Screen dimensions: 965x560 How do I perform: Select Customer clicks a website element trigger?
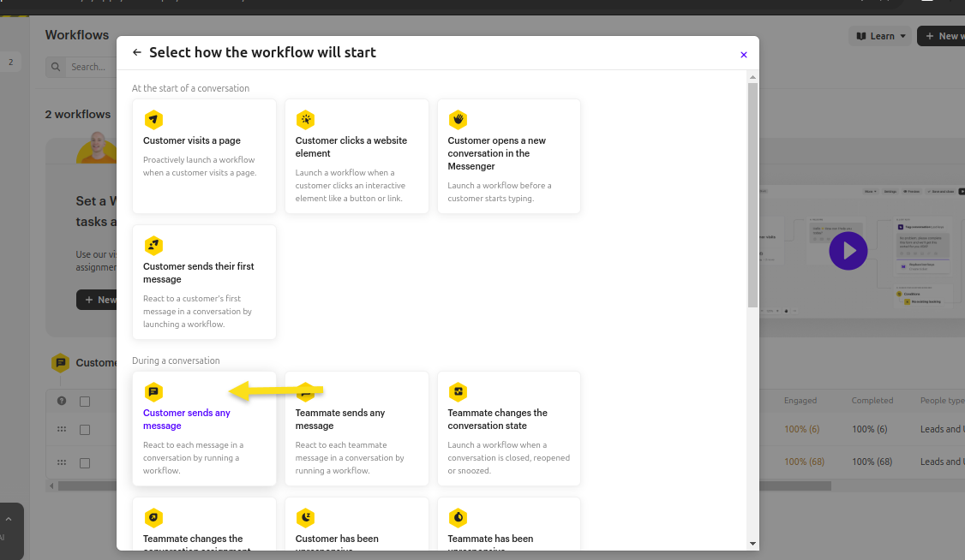(357, 156)
